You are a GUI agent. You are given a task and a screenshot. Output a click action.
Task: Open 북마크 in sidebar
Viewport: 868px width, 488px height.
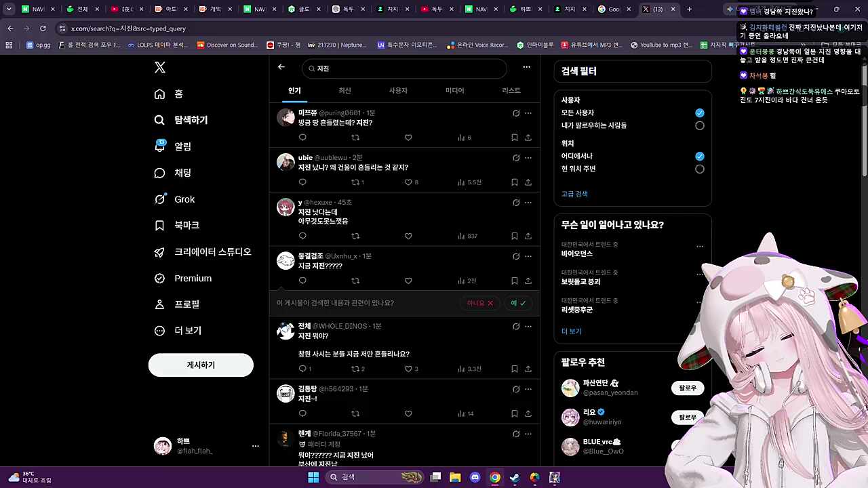click(x=176, y=225)
